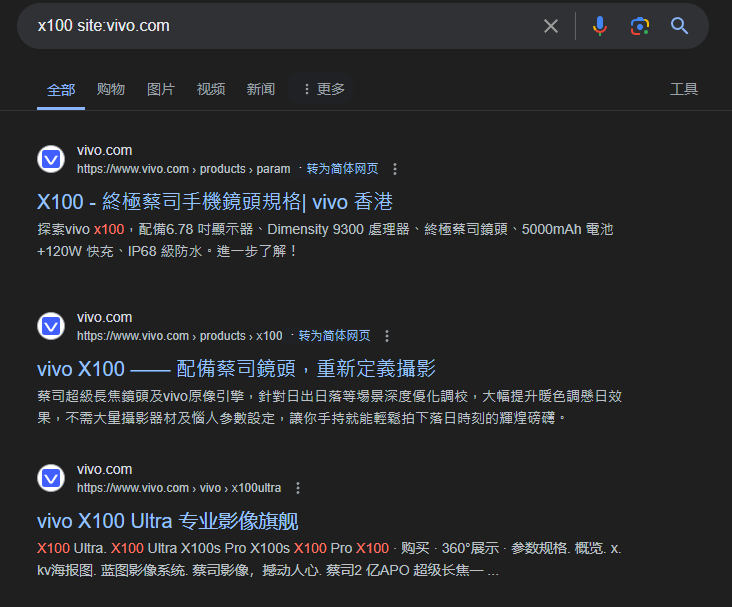Open the 工具 search tools
732x607 pixels.
(x=684, y=89)
